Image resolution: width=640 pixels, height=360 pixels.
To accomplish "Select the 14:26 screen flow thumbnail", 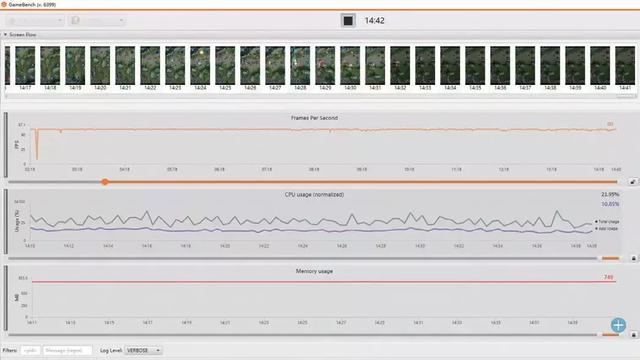I will point(250,65).
